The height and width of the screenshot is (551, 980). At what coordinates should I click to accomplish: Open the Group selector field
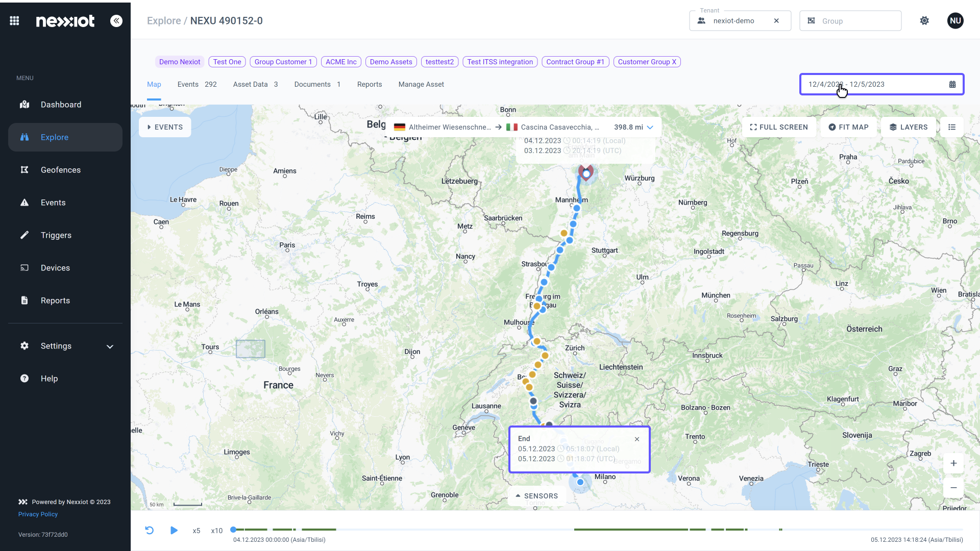tap(850, 21)
